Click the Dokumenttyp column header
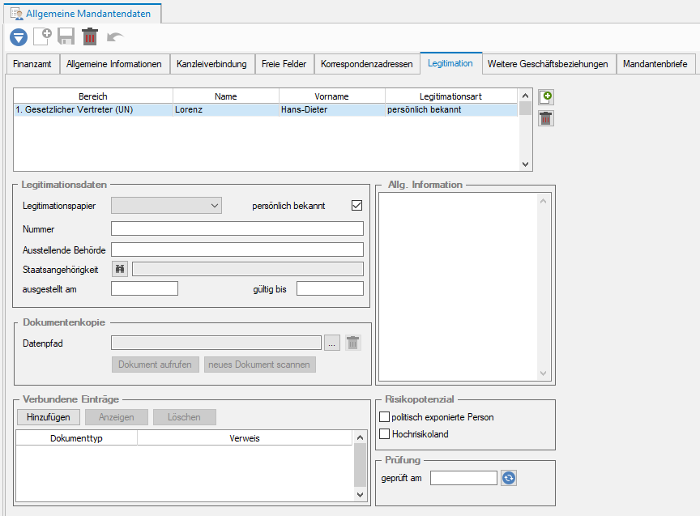 tap(76, 438)
